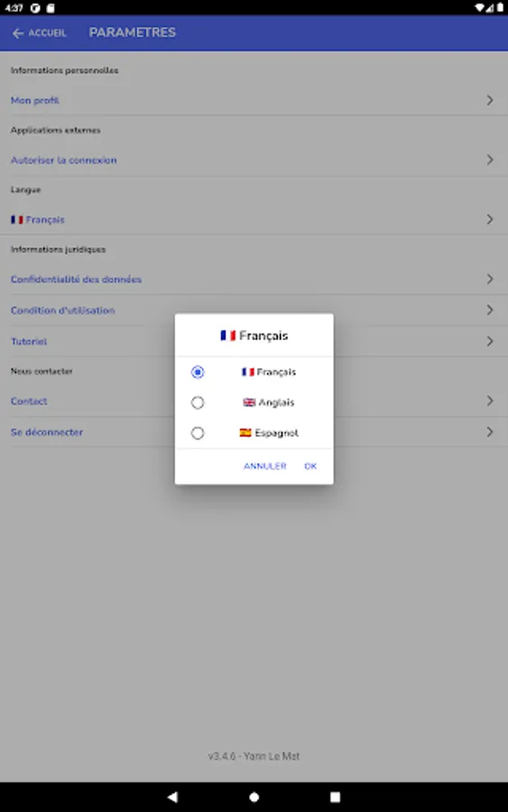Tap the Android back navigation triangle

pos(172,797)
